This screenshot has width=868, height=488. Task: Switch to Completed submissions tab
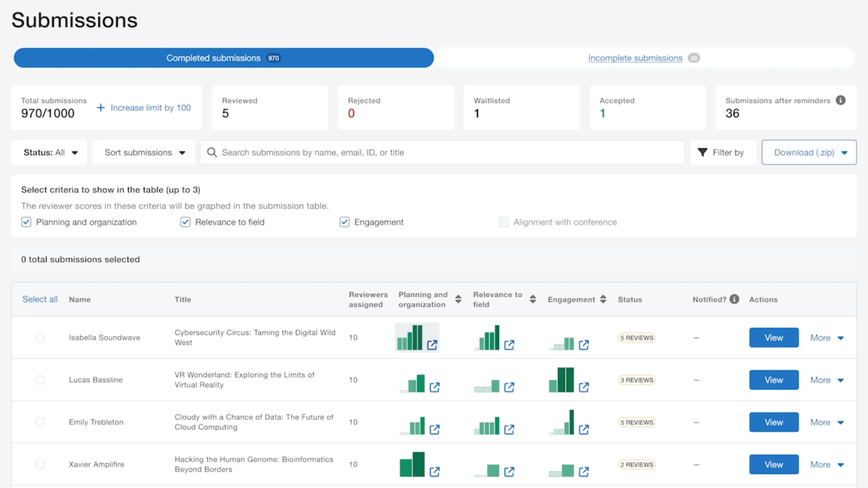point(224,58)
